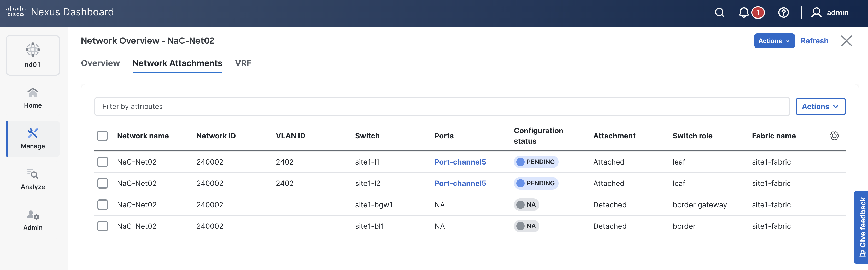This screenshot has width=868, height=270.
Task: Check the row for switch site1-l1
Action: (102, 162)
